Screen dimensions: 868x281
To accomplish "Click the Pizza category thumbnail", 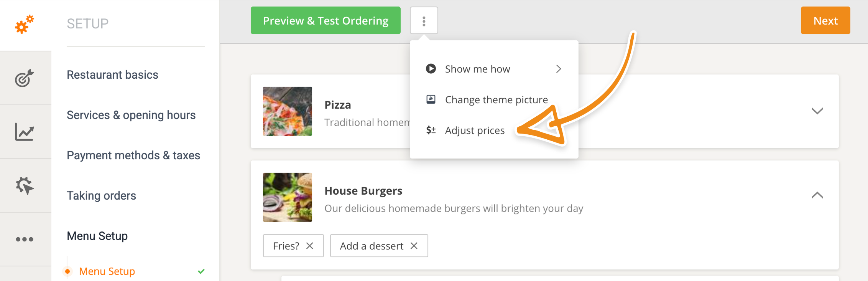I will click(287, 111).
